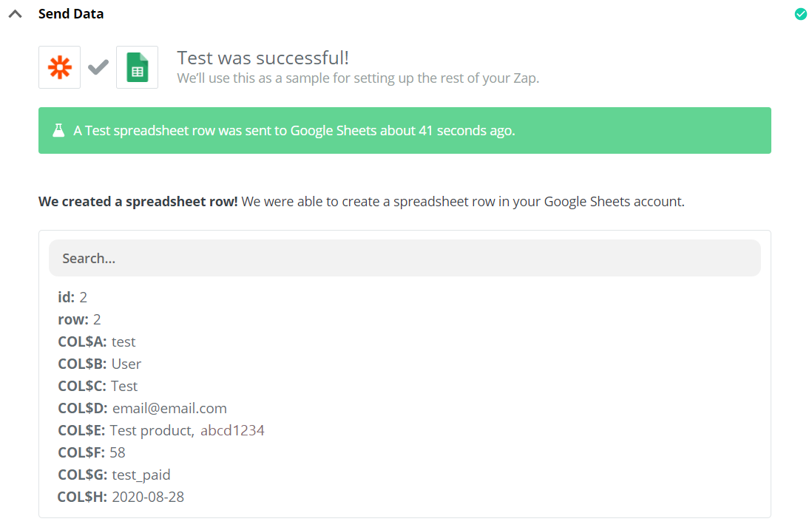Focus the Search field in results

405,258
